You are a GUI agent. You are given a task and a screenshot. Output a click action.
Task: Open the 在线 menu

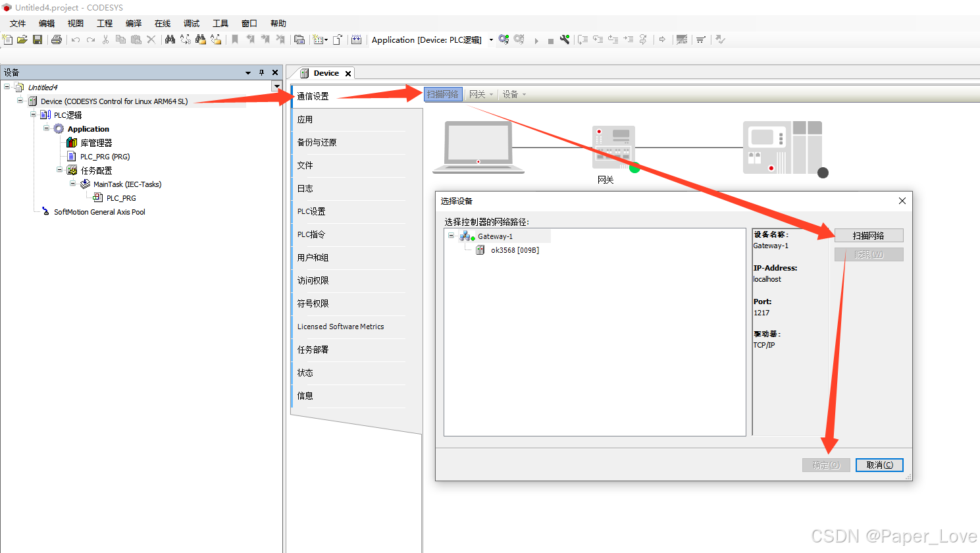(x=163, y=24)
